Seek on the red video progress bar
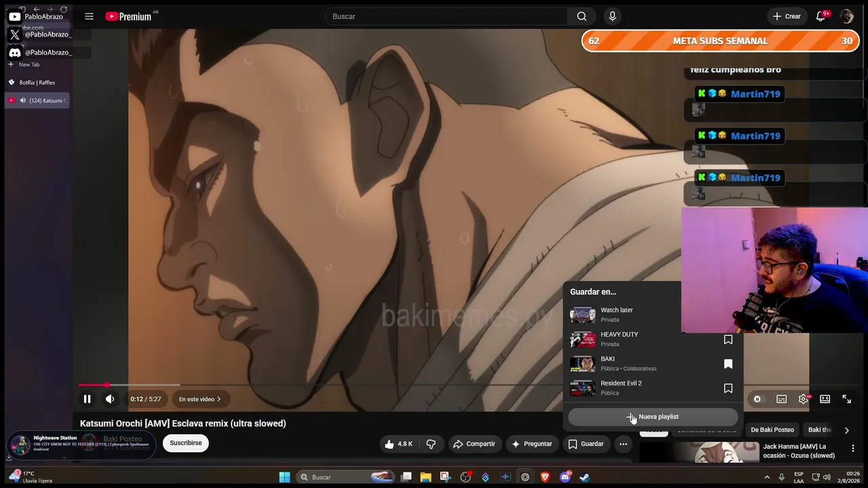Viewport: 868px width, 488px height. tap(92, 385)
